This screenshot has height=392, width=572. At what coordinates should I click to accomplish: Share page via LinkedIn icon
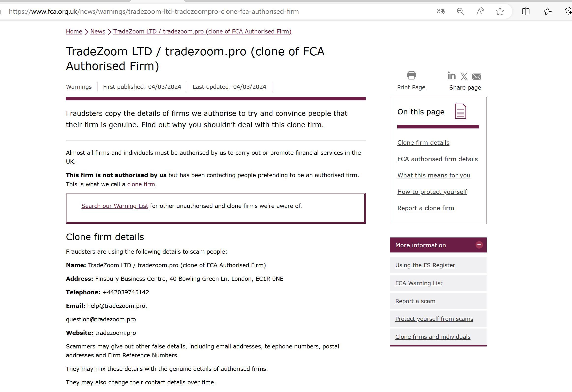coord(451,76)
